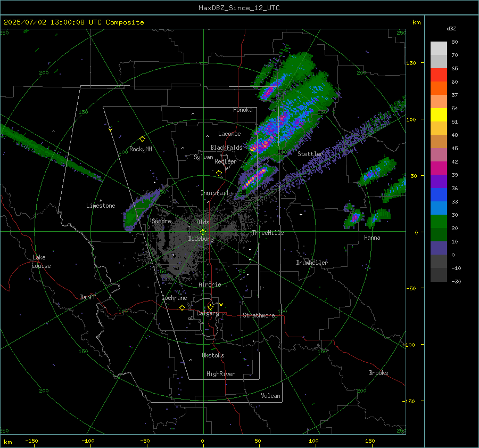Click the Brooks label
479x448 pixels.
[378, 373]
